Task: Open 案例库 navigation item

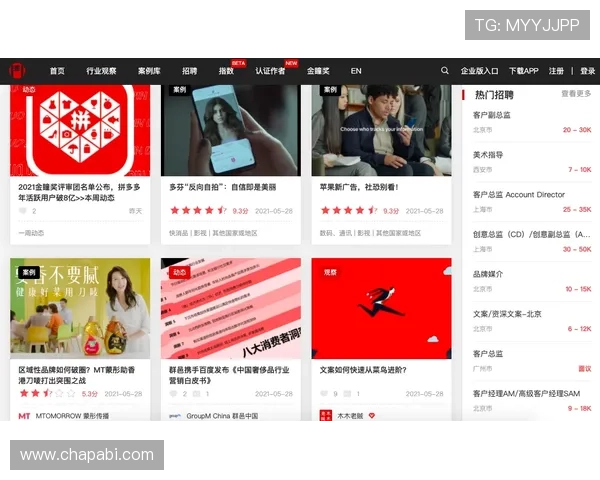Action: point(149,71)
